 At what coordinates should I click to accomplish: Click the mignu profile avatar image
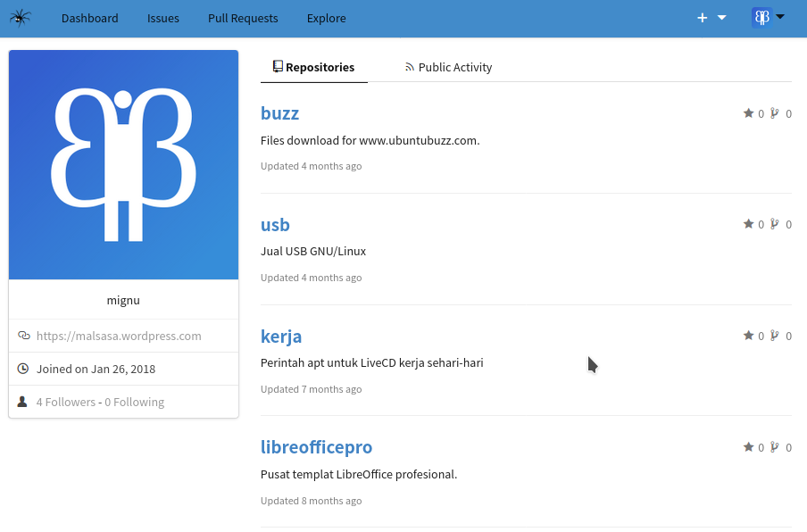point(123,164)
